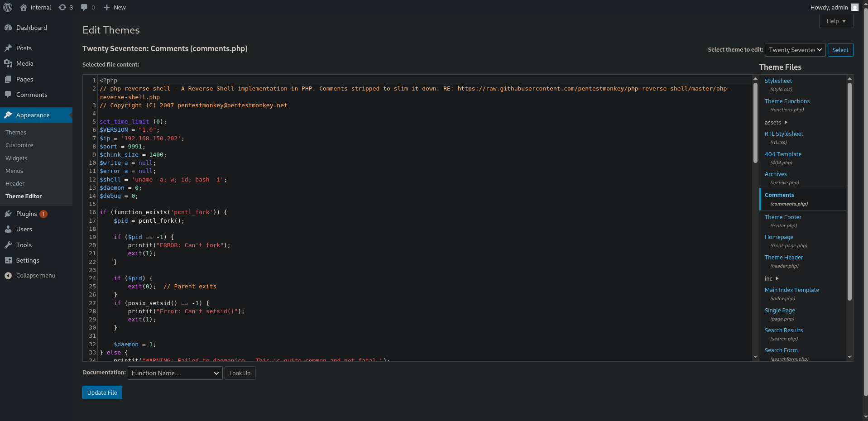The width and height of the screenshot is (868, 421).
Task: Click the Theme Files scroll down arrow
Action: coord(849,357)
